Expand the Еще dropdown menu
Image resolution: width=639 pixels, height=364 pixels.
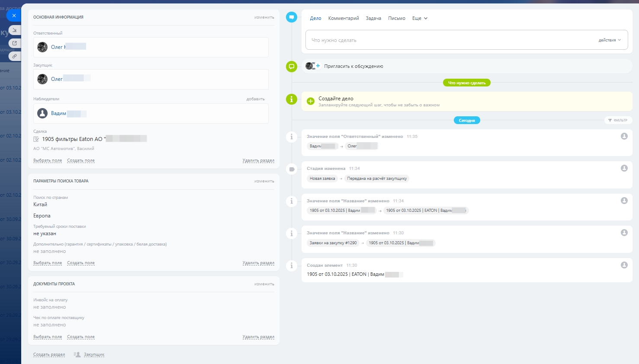pyautogui.click(x=420, y=18)
